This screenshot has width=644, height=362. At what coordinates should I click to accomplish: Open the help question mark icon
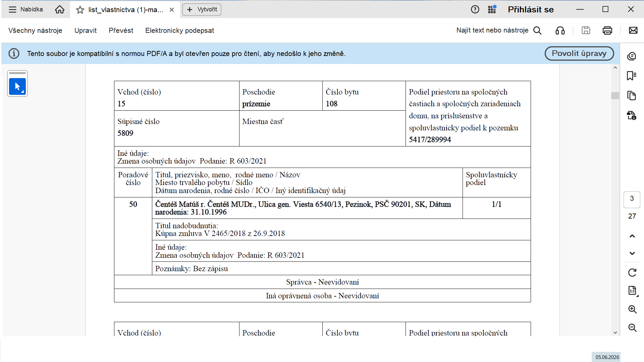[475, 9]
